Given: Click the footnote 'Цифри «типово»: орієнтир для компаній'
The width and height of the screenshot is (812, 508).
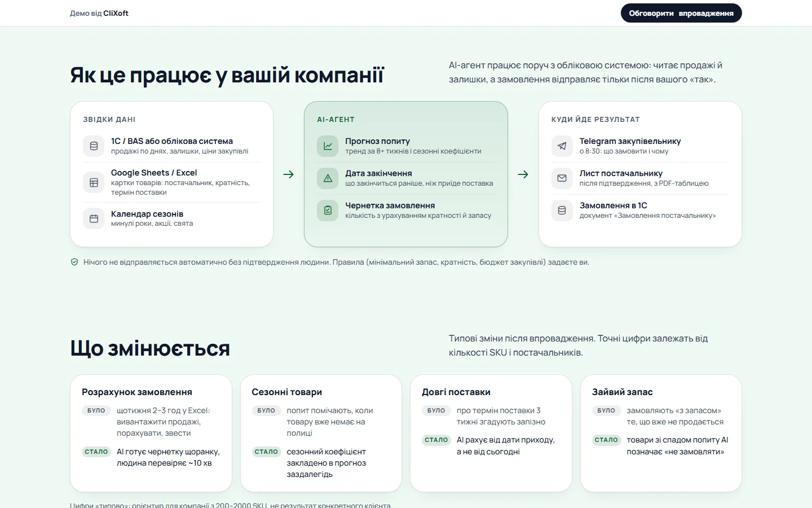Looking at the screenshot, I should click(230, 505).
